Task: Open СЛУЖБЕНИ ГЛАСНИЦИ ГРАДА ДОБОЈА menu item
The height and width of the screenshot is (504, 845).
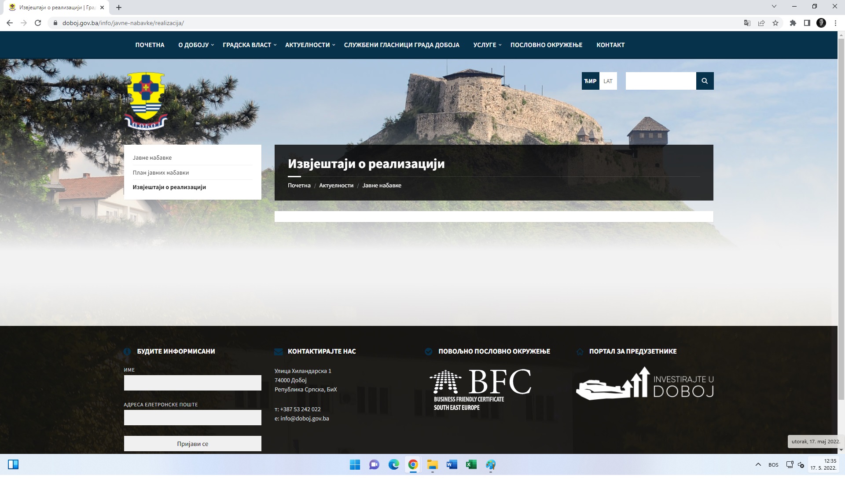Action: pos(401,45)
